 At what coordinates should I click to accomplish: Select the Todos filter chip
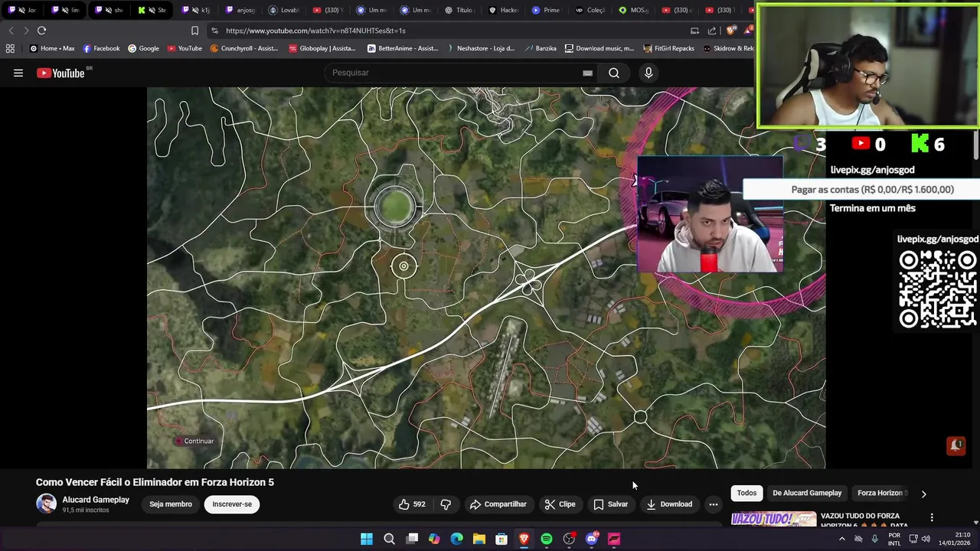pyautogui.click(x=746, y=493)
